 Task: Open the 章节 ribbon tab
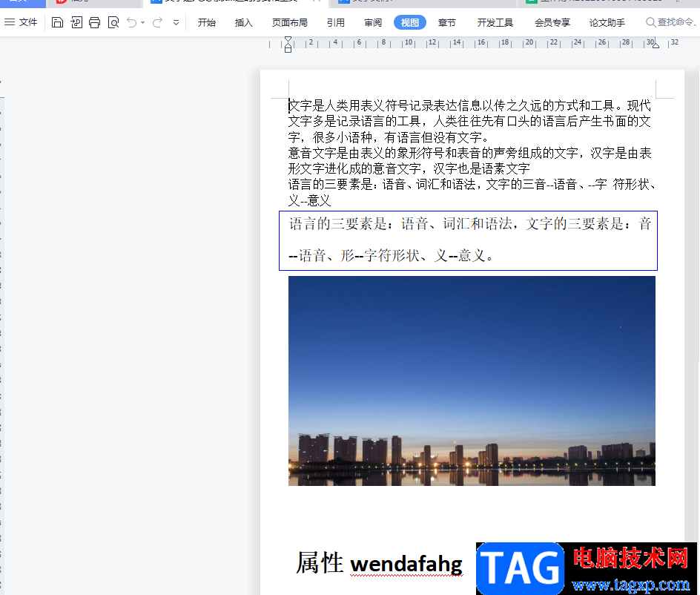pos(447,22)
